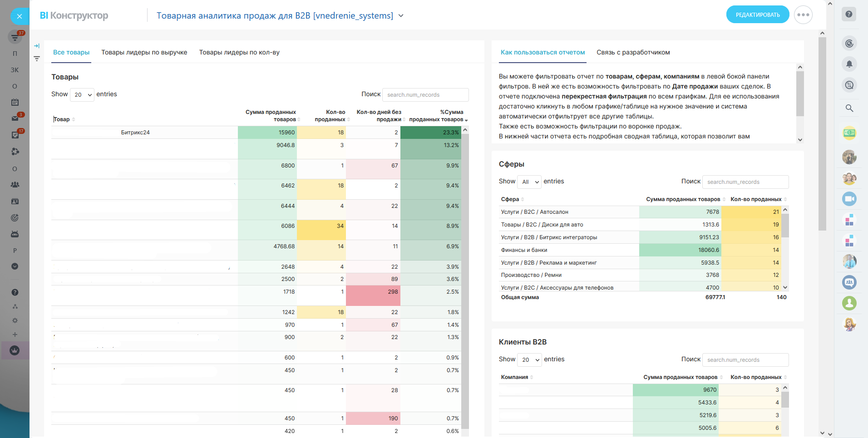Click the magnifier search icon in right bar

[849, 108]
